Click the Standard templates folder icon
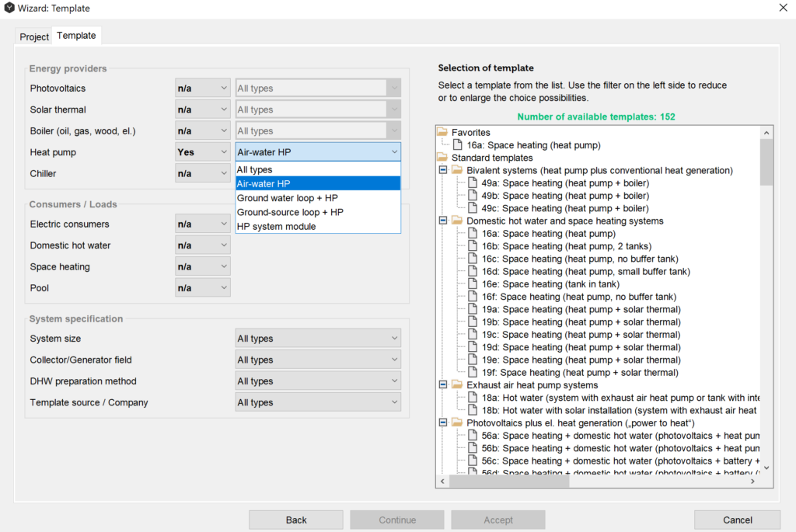The image size is (796, 532). [442, 158]
